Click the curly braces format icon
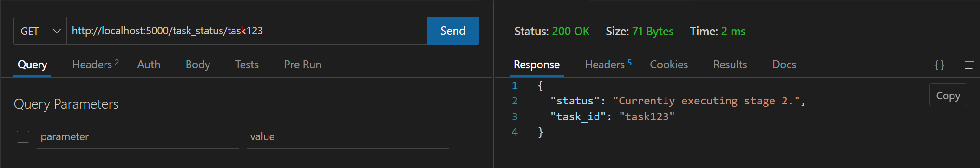Screen dimensions: 980x168 coord(939,65)
